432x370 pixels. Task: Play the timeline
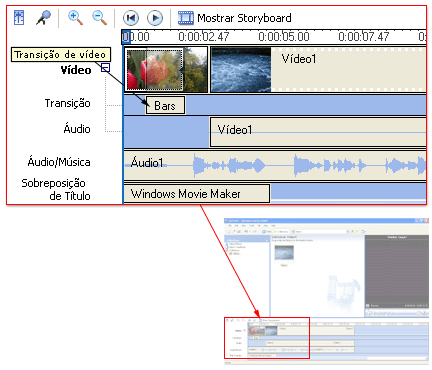coord(155,18)
